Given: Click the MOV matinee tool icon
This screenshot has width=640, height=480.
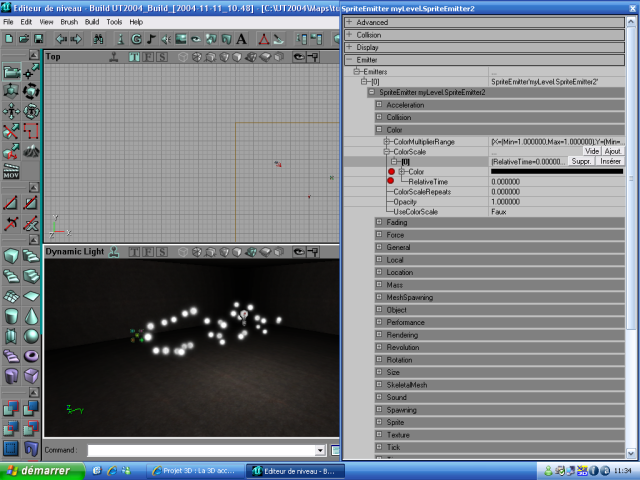Looking at the screenshot, I should (11, 173).
